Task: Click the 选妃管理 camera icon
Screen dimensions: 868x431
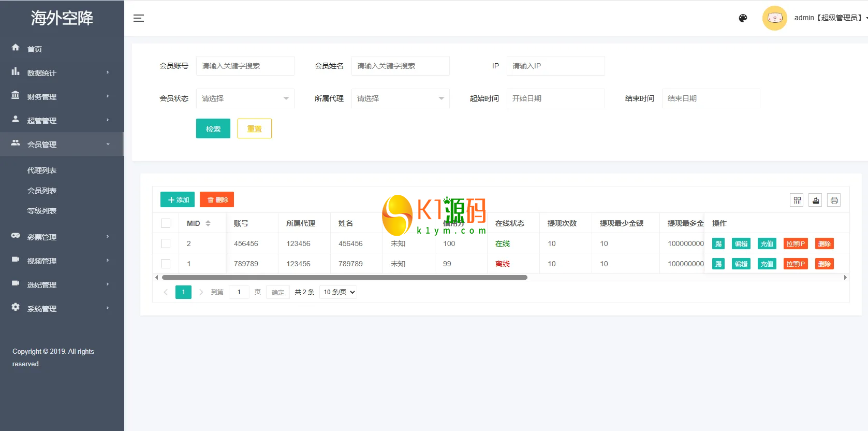Action: point(16,283)
